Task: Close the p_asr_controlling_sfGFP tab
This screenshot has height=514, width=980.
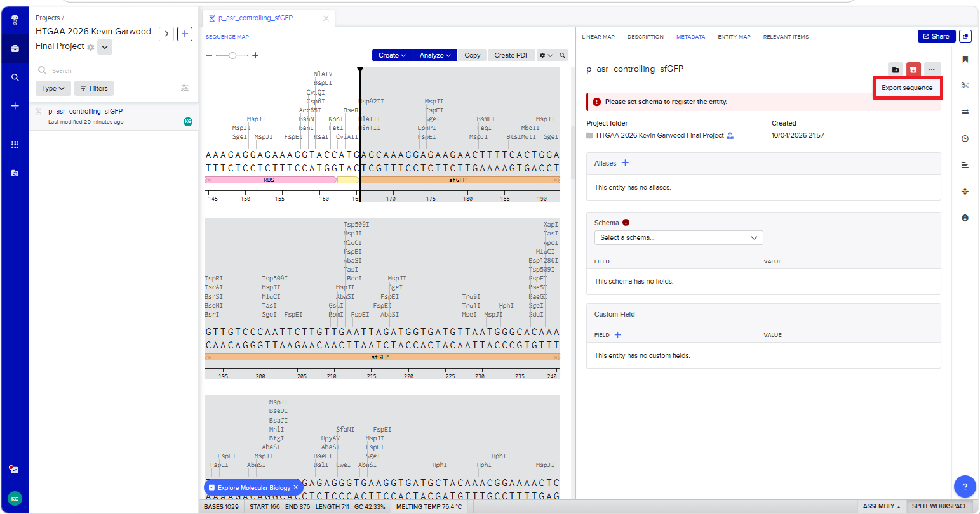Action: pos(326,18)
